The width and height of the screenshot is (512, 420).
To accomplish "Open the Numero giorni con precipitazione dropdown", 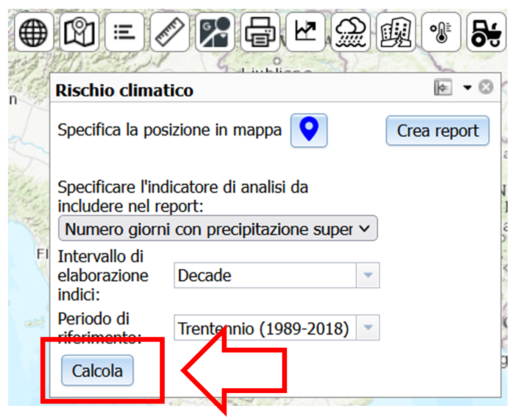I will [218, 228].
